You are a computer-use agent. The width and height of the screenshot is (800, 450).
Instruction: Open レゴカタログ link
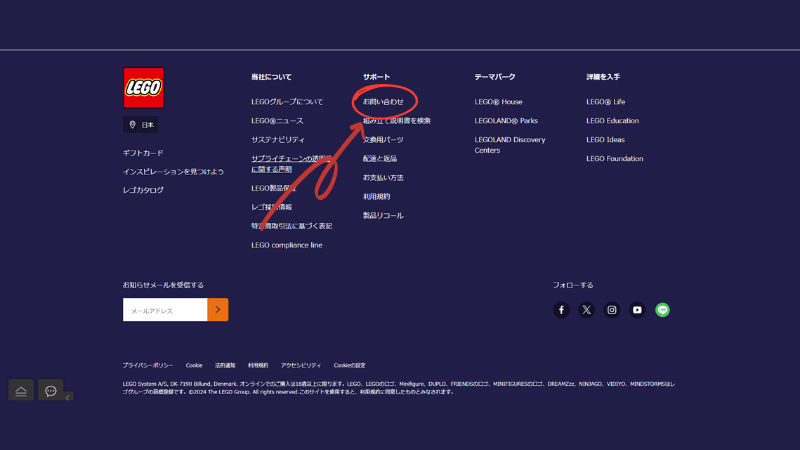click(143, 190)
